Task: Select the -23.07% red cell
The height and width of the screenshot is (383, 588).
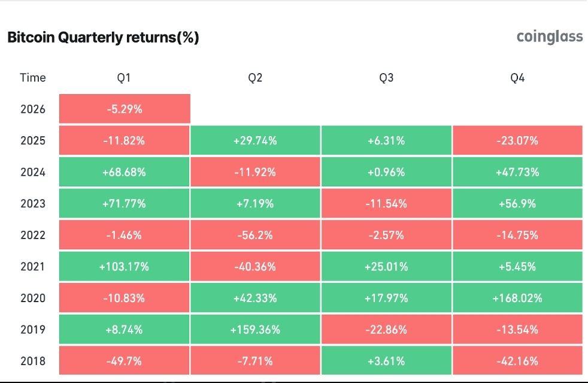Action: point(517,141)
